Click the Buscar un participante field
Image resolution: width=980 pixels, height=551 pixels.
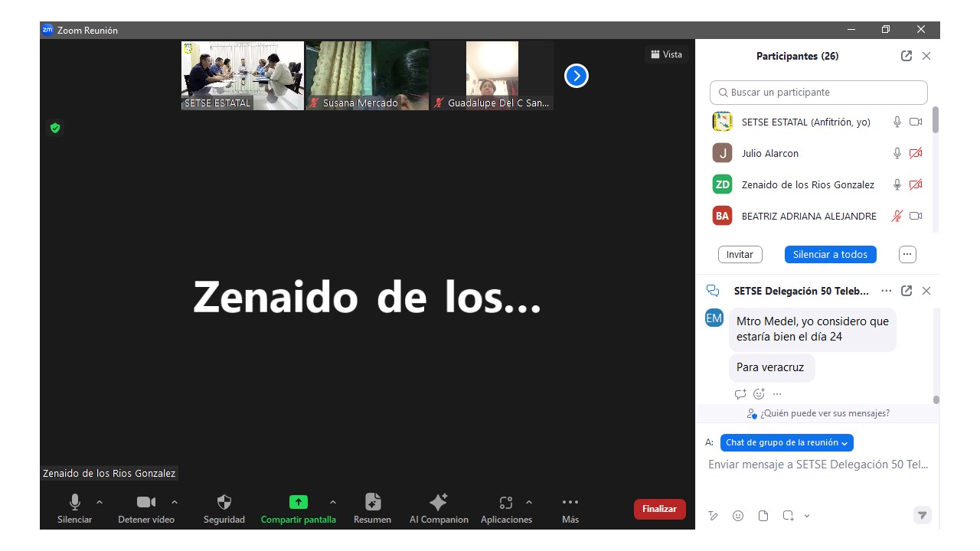click(818, 93)
